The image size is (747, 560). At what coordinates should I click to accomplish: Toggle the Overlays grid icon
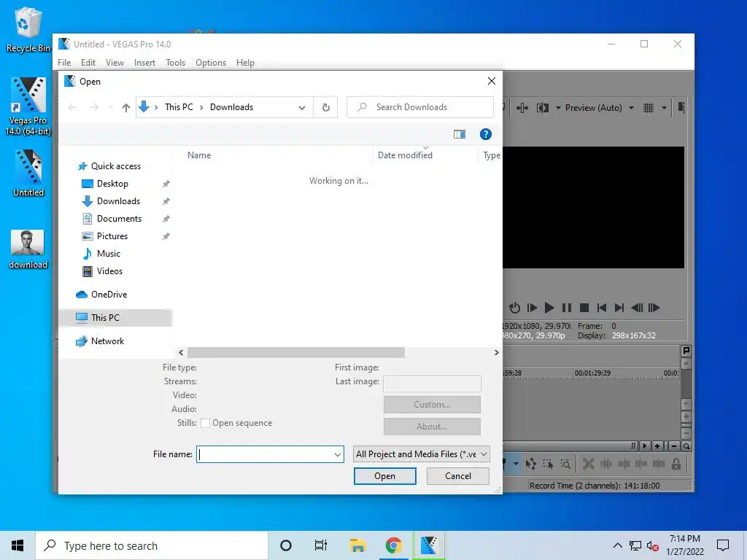[x=649, y=108]
